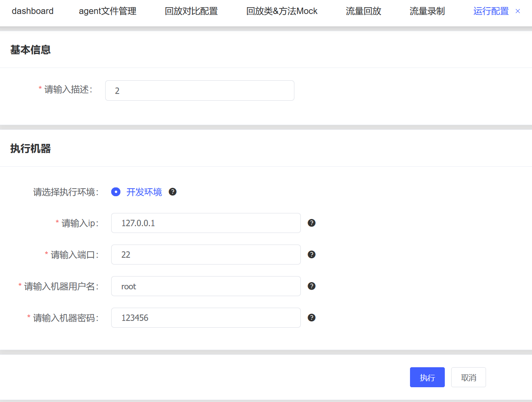Select the 开发环境 radio button
Screen dimensions: 532x402
pos(116,192)
